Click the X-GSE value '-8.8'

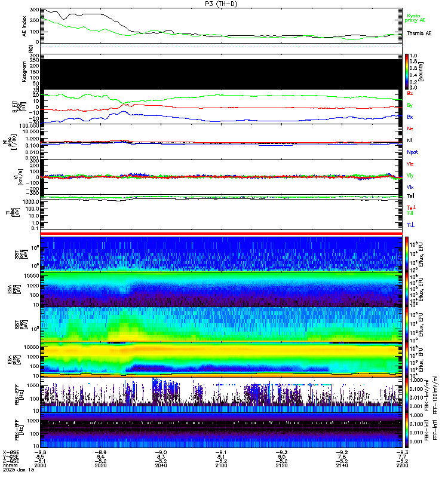pyautogui.click(x=40, y=452)
